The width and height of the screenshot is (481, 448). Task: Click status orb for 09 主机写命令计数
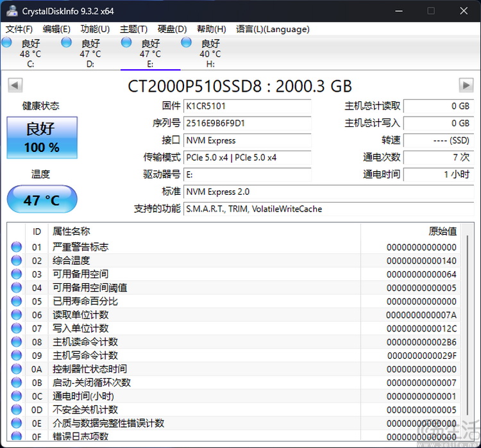click(16, 356)
